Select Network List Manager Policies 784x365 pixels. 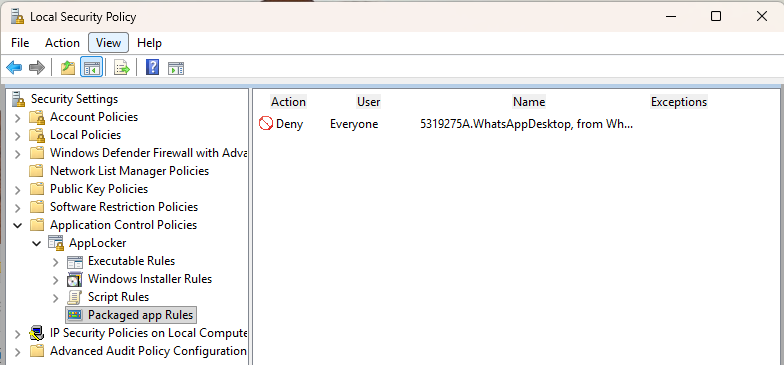coord(130,171)
